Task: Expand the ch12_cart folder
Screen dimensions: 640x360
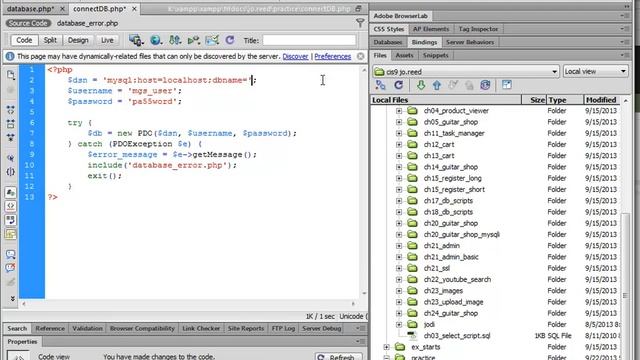Action: point(399,144)
